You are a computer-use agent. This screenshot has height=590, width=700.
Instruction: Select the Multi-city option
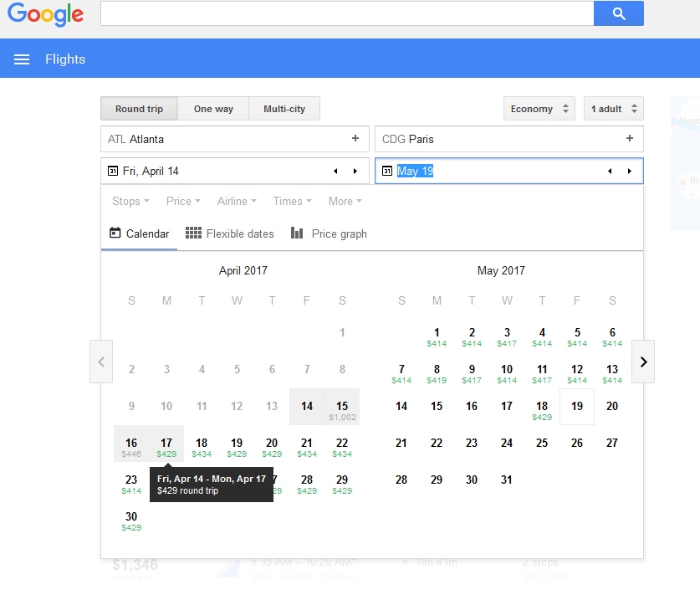(284, 109)
